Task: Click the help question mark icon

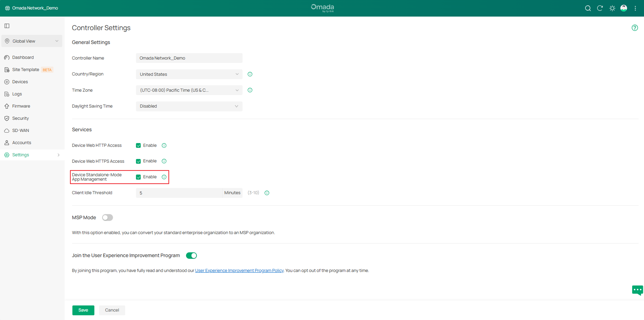Action: (x=635, y=28)
